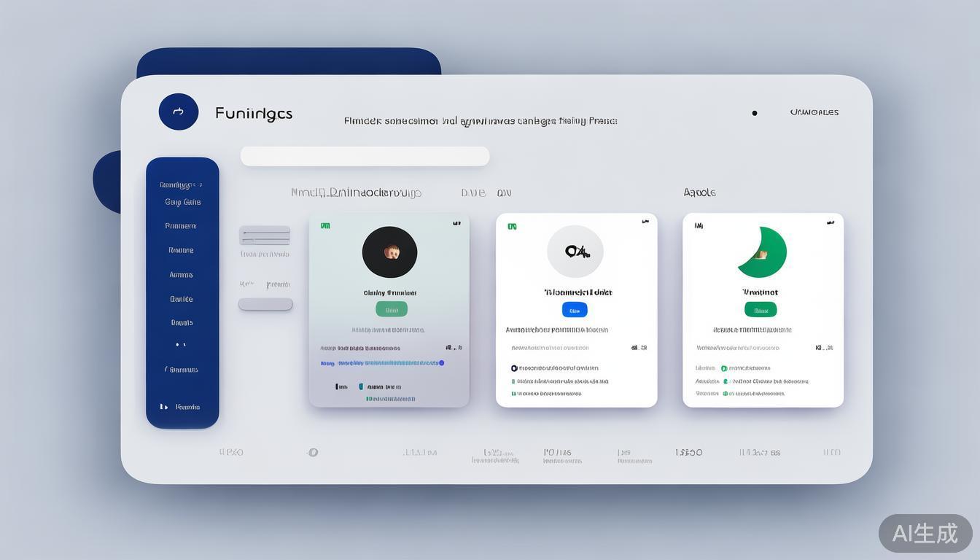Open the first card's black circular avatar
This screenshot has height=560, width=980.
click(x=389, y=252)
